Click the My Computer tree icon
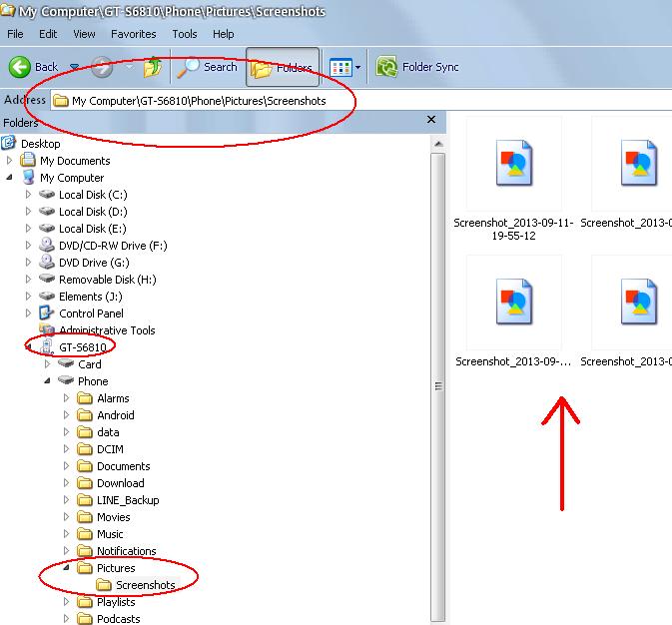Image resolution: width=672 pixels, height=625 pixels. (29, 177)
